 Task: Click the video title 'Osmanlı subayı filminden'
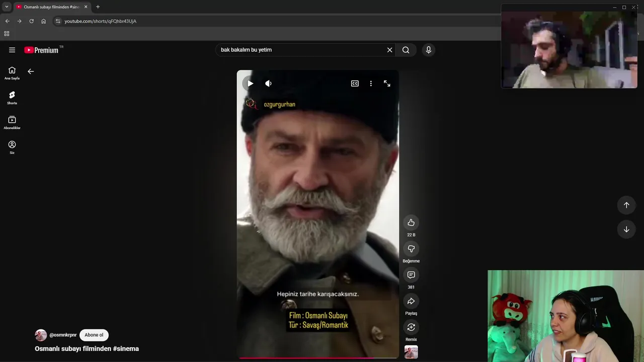pyautogui.click(x=73, y=348)
